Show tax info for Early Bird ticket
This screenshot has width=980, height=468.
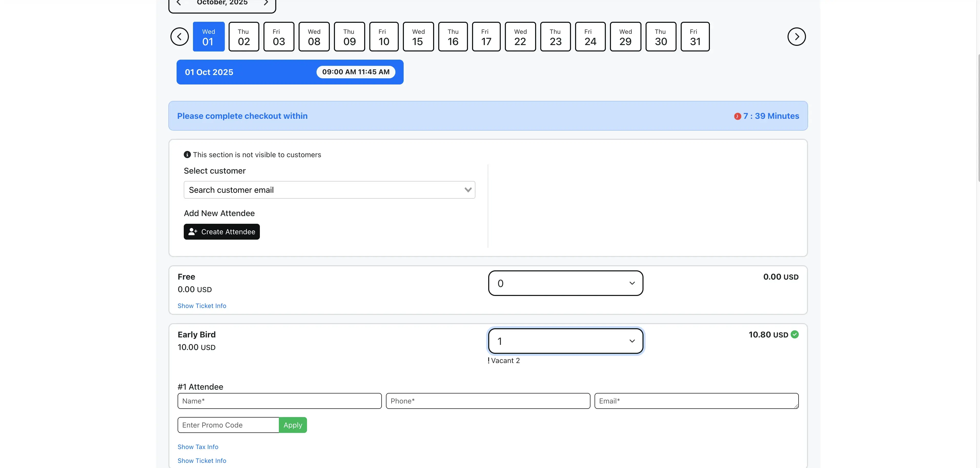198,447
